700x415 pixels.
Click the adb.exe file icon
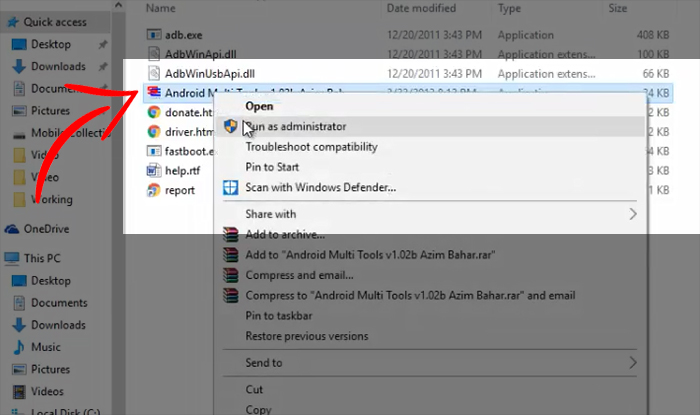click(154, 35)
